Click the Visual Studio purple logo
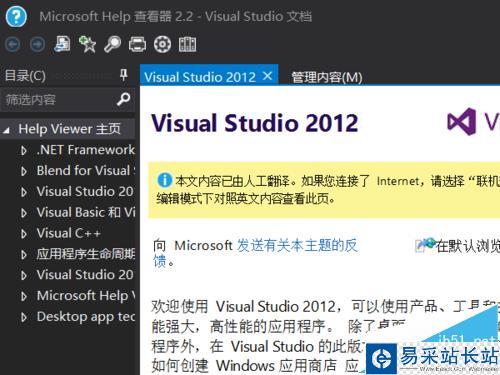The image size is (500, 375). pyautogui.click(x=461, y=122)
